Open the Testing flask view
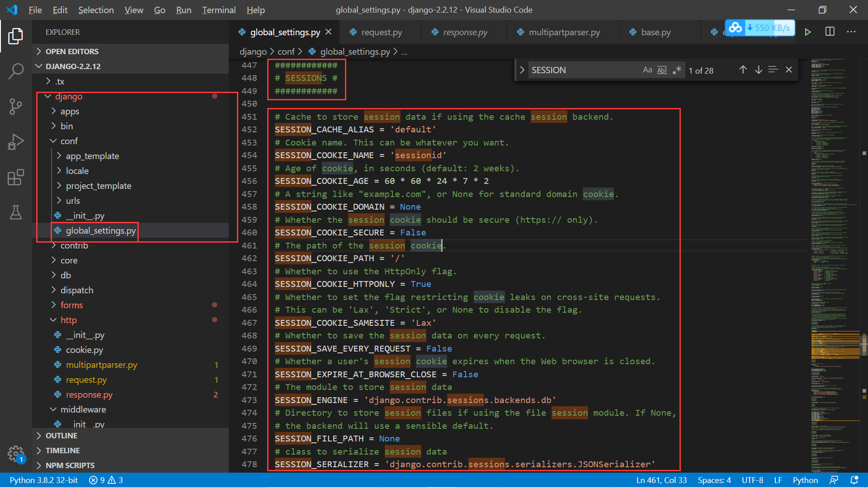 16,212
